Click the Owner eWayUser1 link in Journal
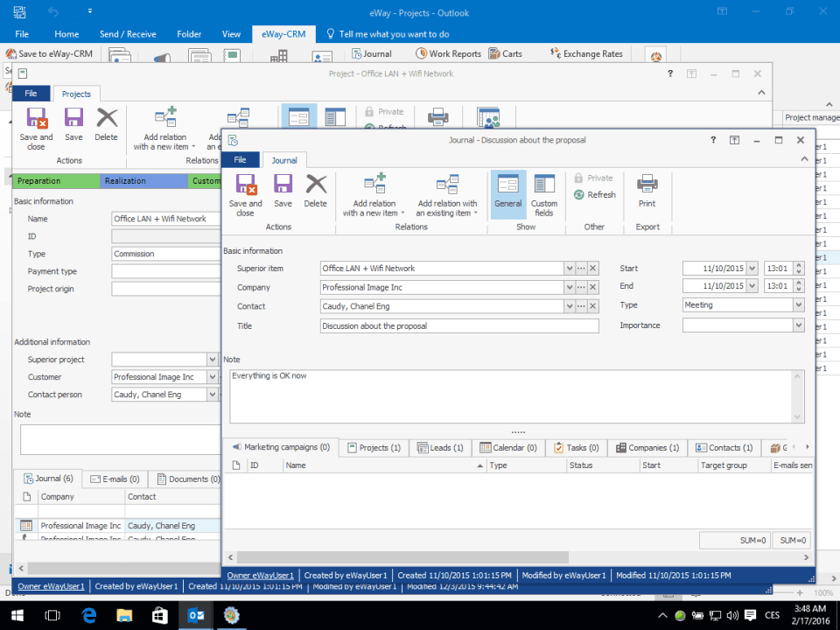Image resolution: width=840 pixels, height=630 pixels. point(261,576)
